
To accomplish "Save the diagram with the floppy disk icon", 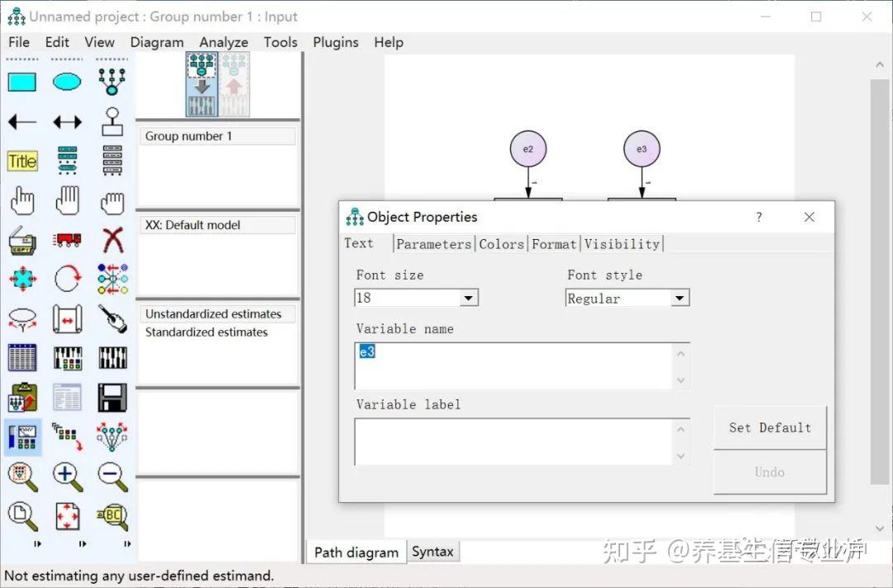I will coord(112,397).
